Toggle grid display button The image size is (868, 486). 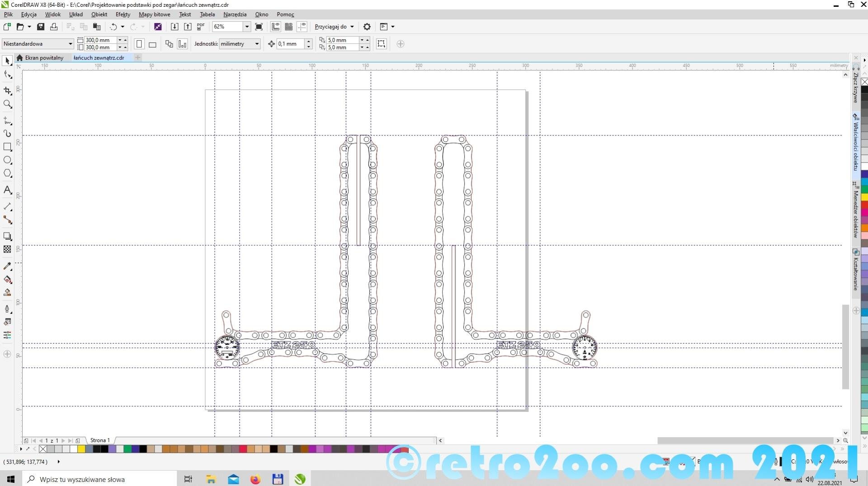click(x=288, y=27)
